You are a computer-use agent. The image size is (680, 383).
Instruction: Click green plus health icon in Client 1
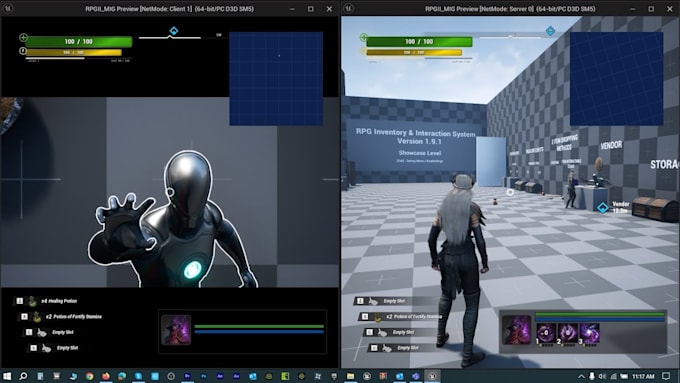[x=23, y=38]
